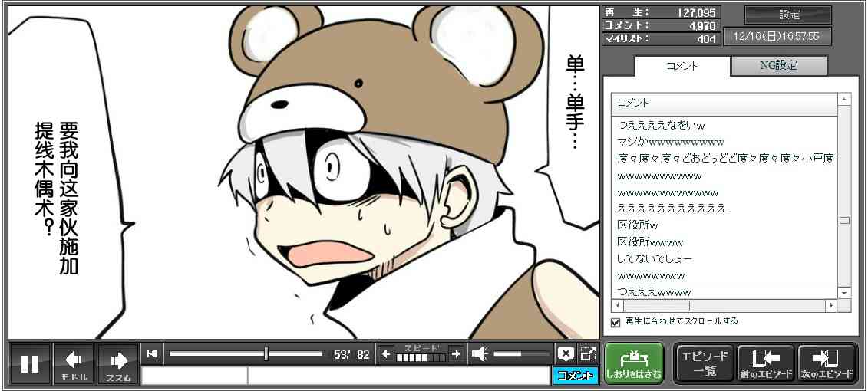Open the 設定 settings button
Image resolution: width=868 pixels, height=391 pixels.
coord(788,15)
